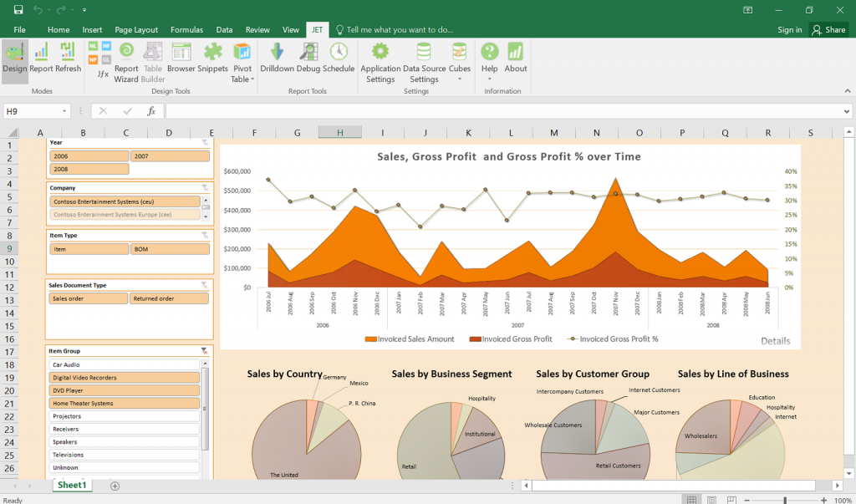Click the GL function icon
Image resolution: width=856 pixels, height=504 pixels.
(x=106, y=59)
